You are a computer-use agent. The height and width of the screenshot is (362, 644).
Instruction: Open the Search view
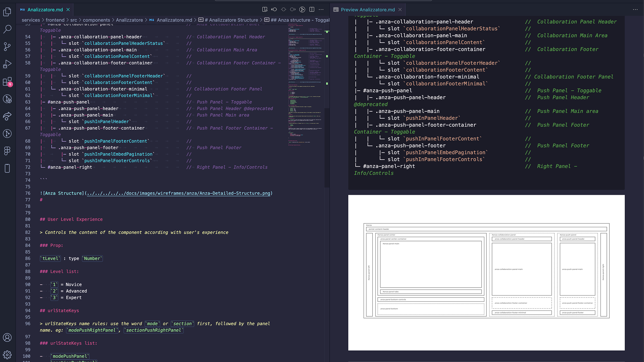7,29
